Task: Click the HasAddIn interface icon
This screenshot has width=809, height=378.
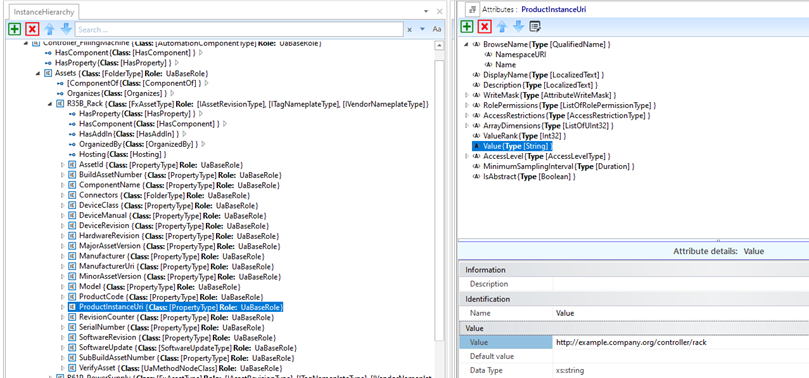Action: click(72, 134)
